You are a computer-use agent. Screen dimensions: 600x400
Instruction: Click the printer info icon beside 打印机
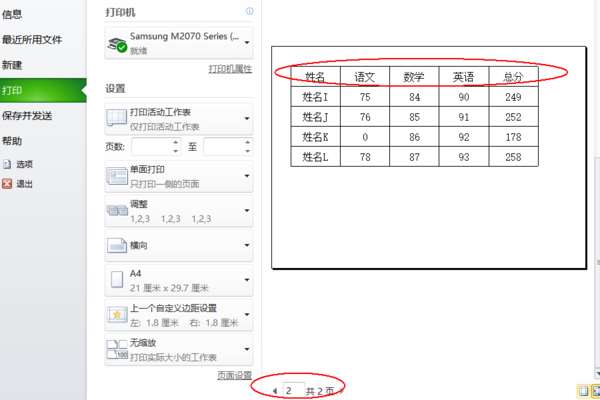click(249, 11)
